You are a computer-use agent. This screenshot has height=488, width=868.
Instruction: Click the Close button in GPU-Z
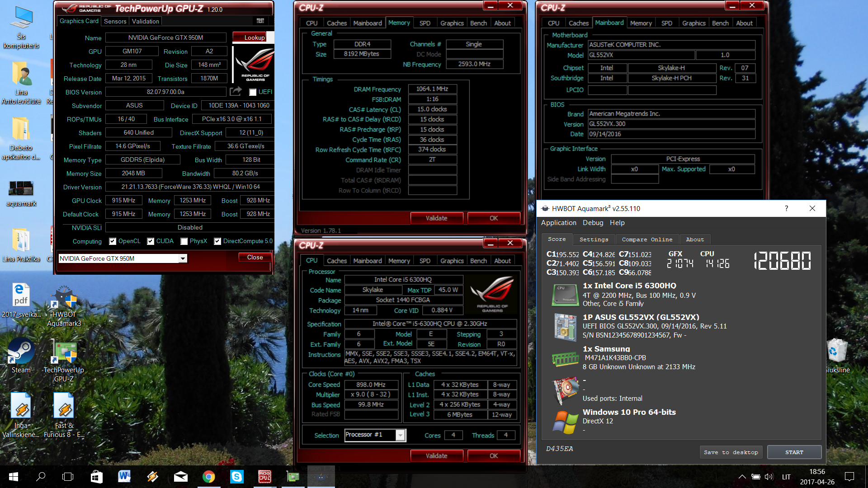[255, 257]
